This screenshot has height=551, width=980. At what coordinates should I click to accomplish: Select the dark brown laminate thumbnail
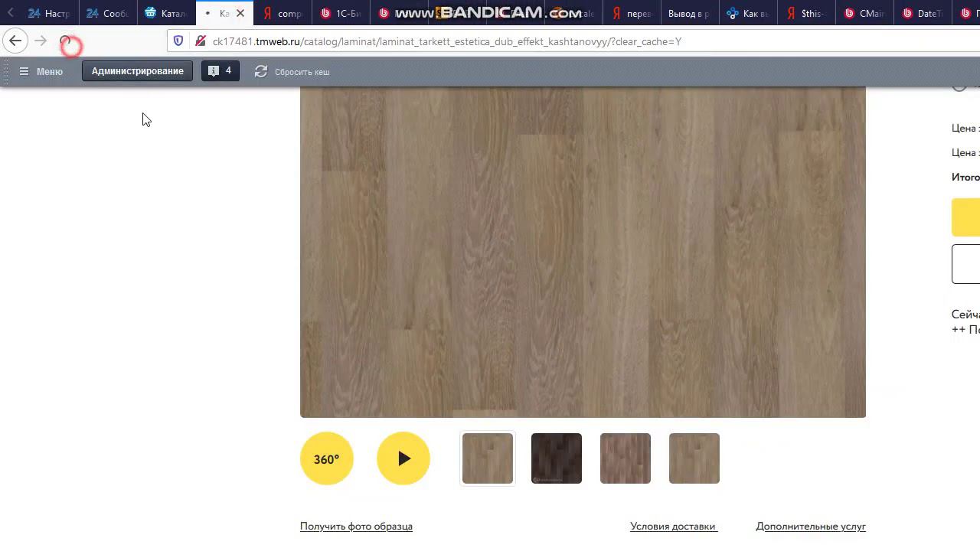tap(557, 458)
